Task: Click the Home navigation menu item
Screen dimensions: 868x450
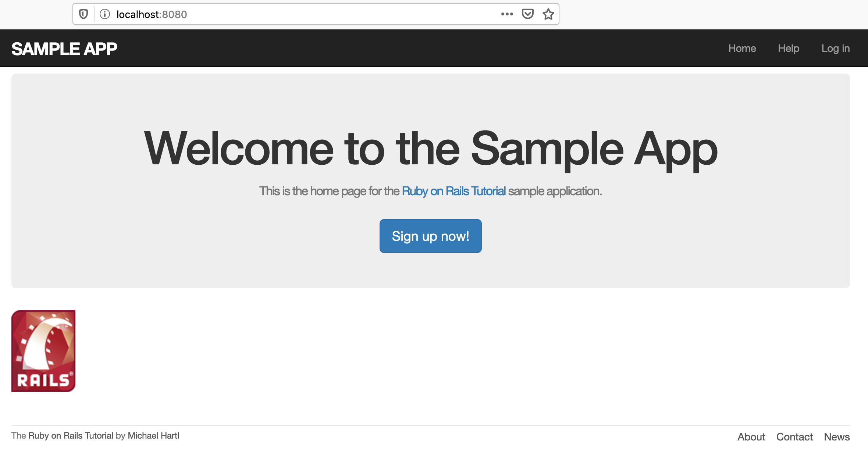Action: click(742, 48)
